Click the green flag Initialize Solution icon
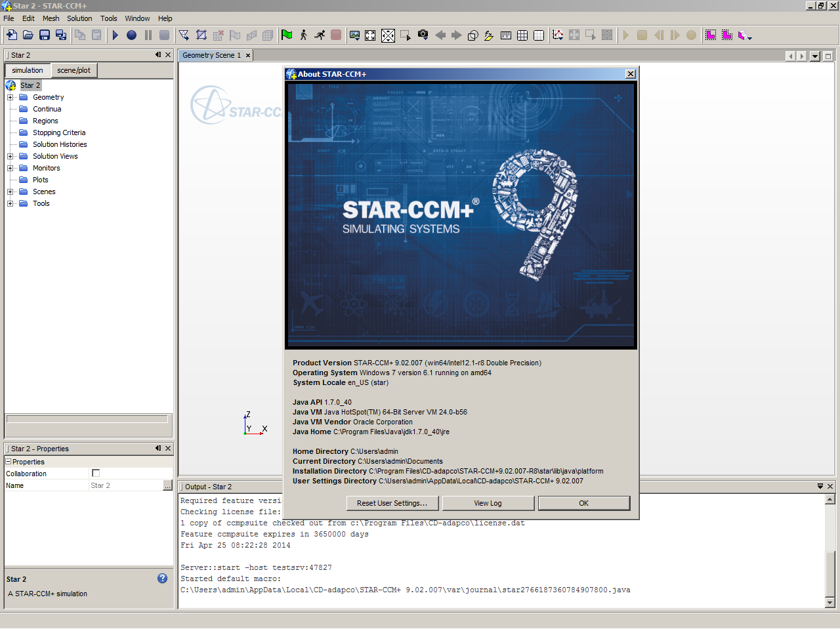The height and width of the screenshot is (629, 840). pos(287,35)
